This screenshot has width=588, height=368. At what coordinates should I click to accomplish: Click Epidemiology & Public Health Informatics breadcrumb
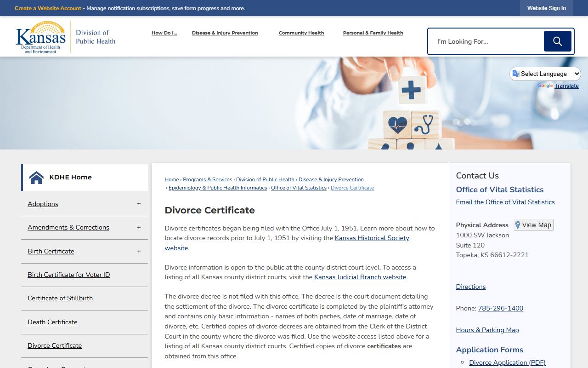pyautogui.click(x=218, y=188)
